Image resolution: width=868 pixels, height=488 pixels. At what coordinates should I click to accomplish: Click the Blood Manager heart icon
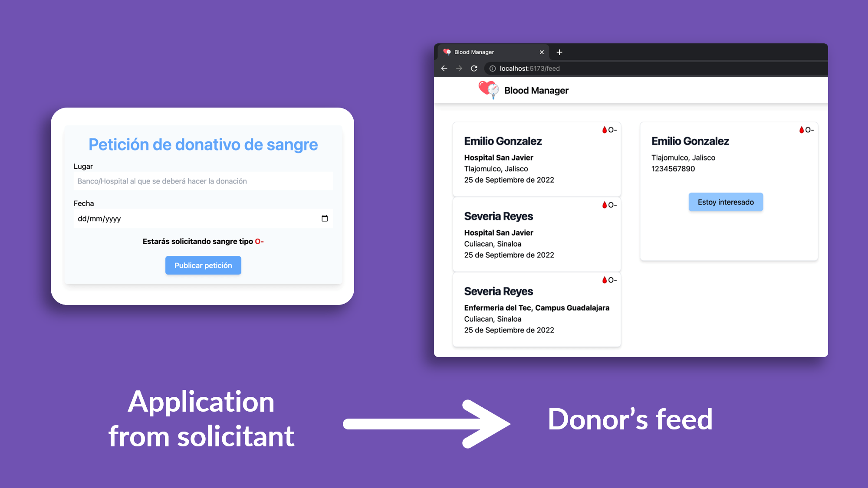point(488,91)
